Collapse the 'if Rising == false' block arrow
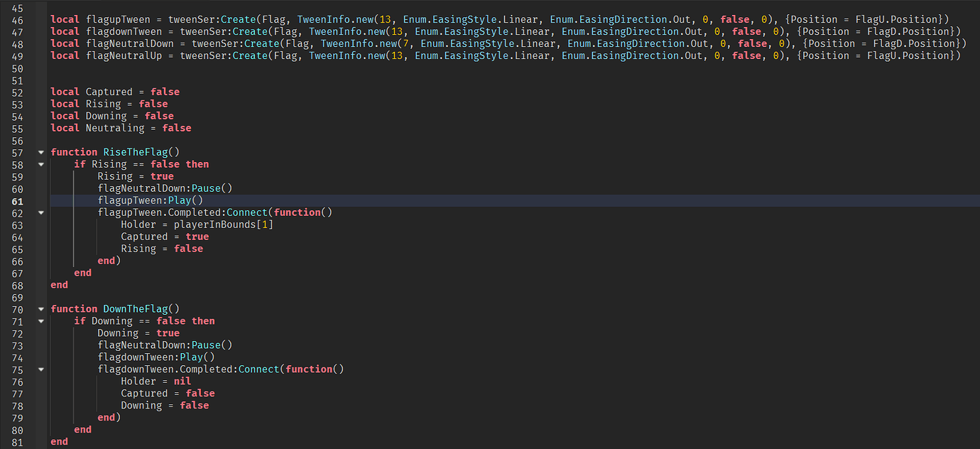This screenshot has height=449, width=980. tap(40, 164)
